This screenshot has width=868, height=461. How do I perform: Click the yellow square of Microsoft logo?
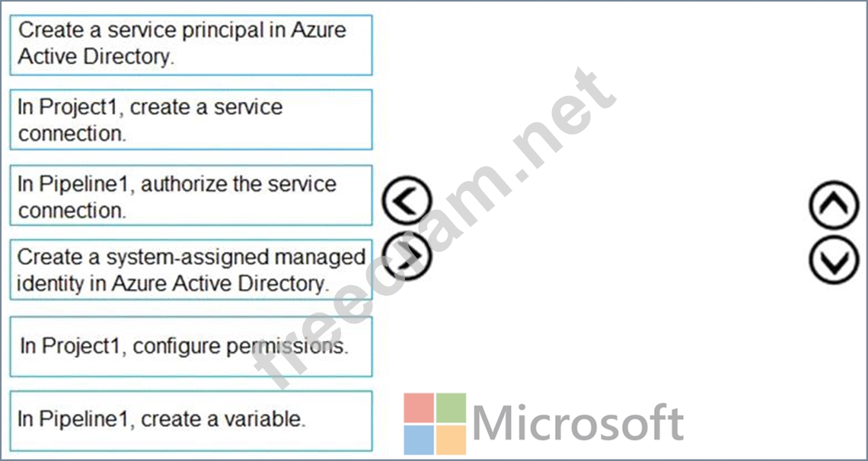tap(451, 440)
